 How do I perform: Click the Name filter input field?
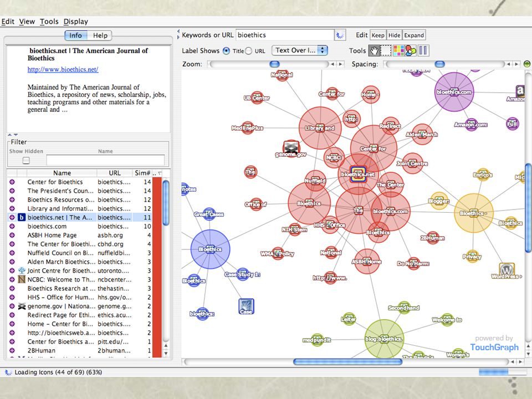click(105, 160)
